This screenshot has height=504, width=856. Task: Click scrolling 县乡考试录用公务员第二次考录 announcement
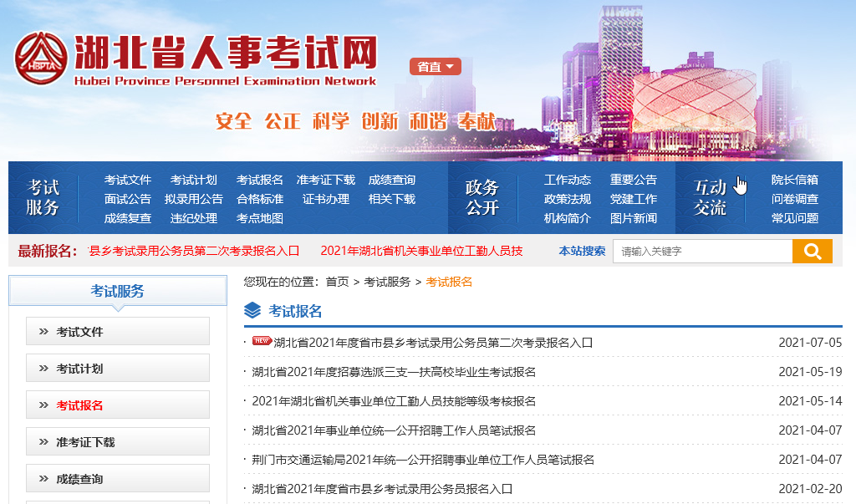tap(194, 251)
